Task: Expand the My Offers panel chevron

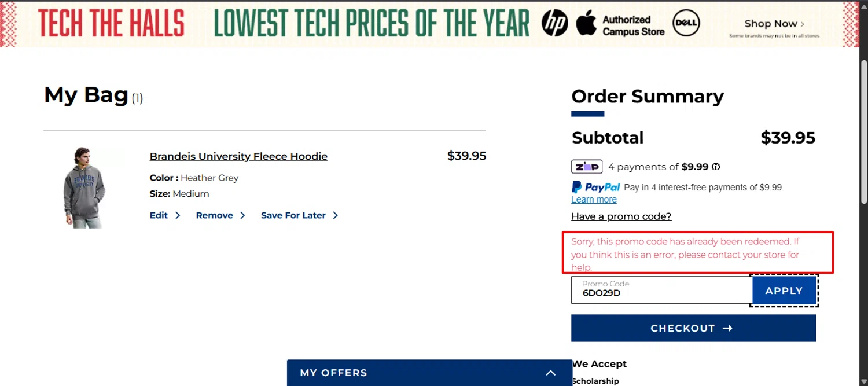Action: [x=550, y=373]
